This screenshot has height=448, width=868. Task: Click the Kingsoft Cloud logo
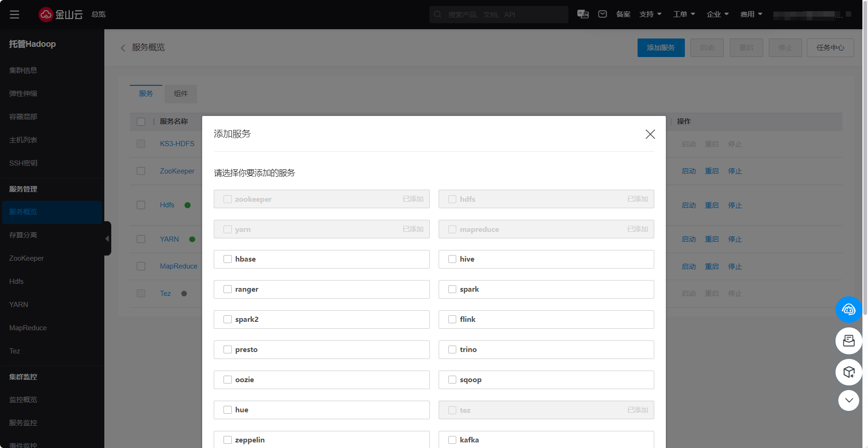pos(60,14)
